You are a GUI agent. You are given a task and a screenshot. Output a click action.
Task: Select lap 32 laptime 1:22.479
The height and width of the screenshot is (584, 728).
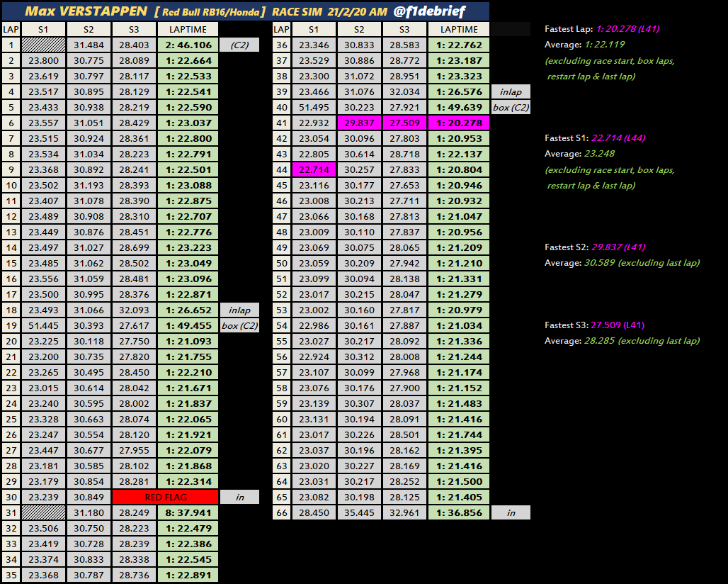(188, 528)
